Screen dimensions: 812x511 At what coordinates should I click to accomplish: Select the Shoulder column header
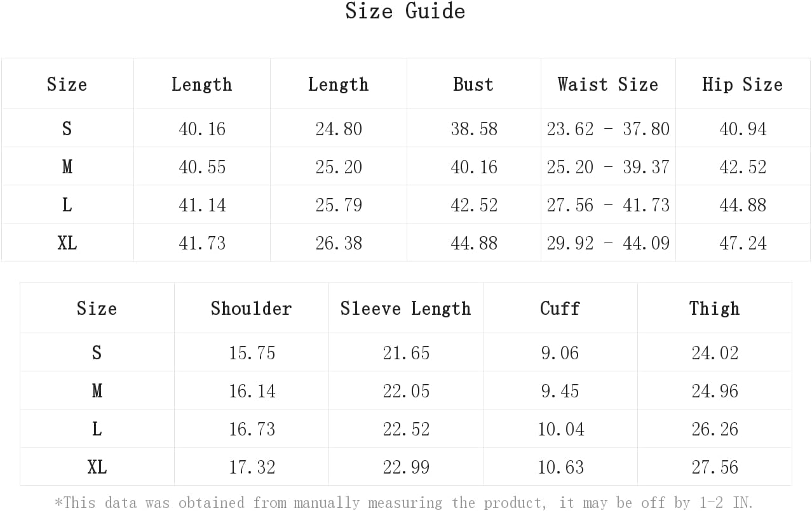tap(252, 308)
